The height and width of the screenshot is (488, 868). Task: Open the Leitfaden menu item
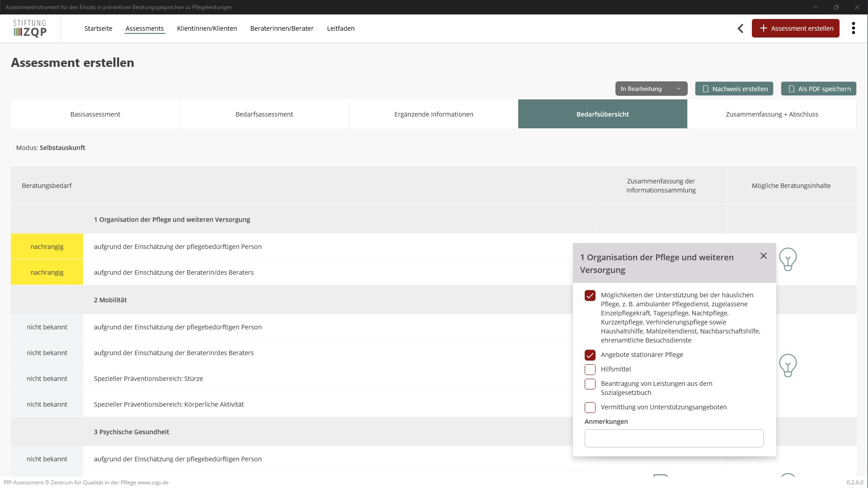coord(340,28)
